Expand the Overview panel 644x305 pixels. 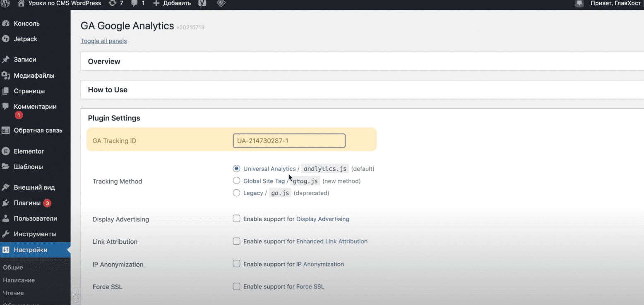click(x=104, y=62)
